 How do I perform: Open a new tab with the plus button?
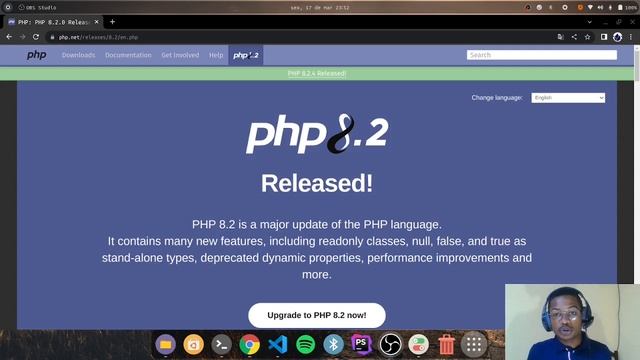112,22
